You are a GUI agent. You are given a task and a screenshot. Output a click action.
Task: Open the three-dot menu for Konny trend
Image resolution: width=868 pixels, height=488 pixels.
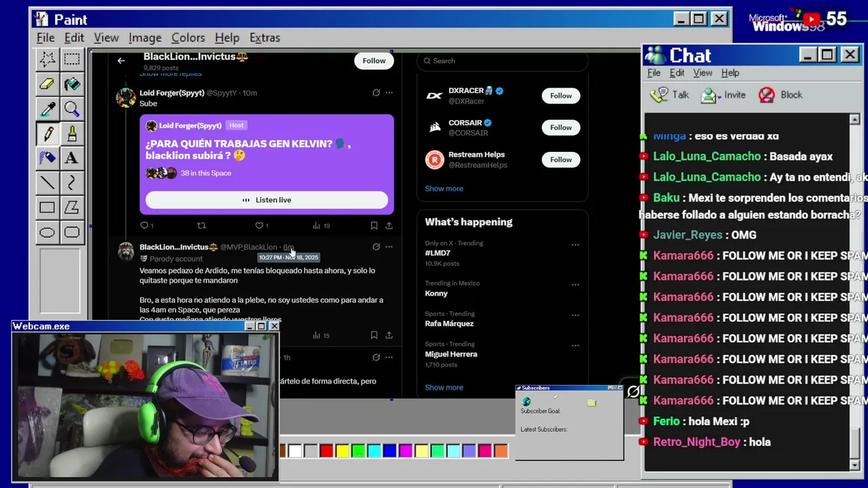tap(575, 285)
